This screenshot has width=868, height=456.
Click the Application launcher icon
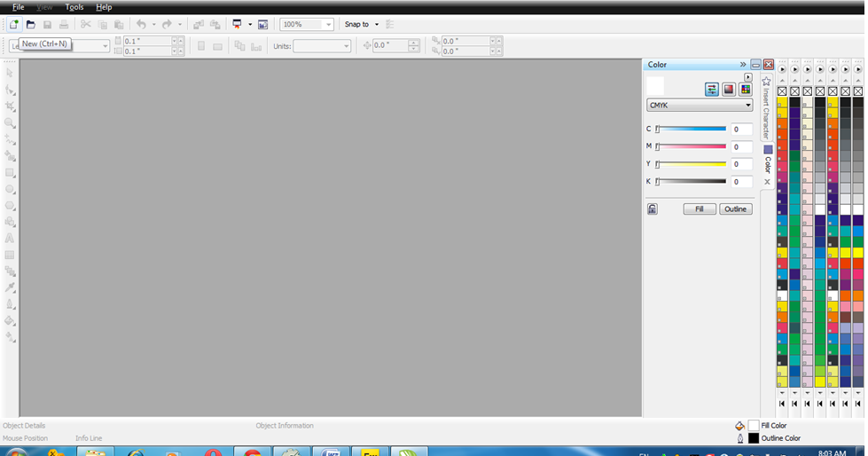click(x=237, y=24)
